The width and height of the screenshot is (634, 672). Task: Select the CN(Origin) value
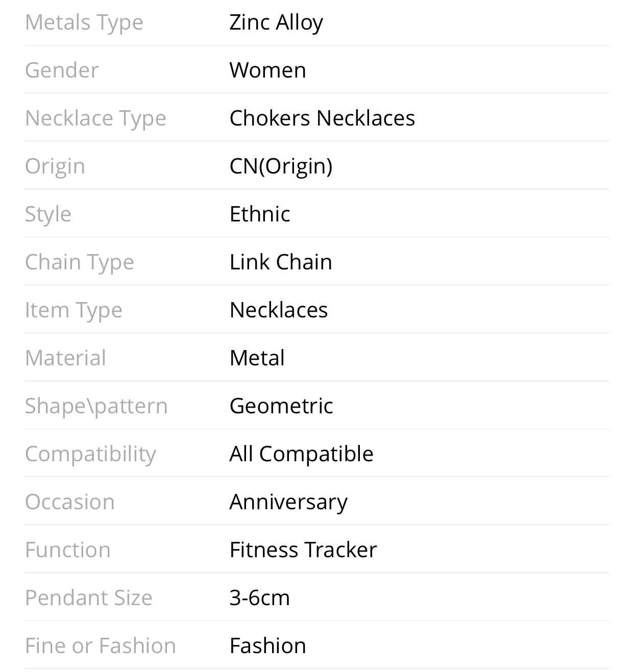click(x=281, y=166)
